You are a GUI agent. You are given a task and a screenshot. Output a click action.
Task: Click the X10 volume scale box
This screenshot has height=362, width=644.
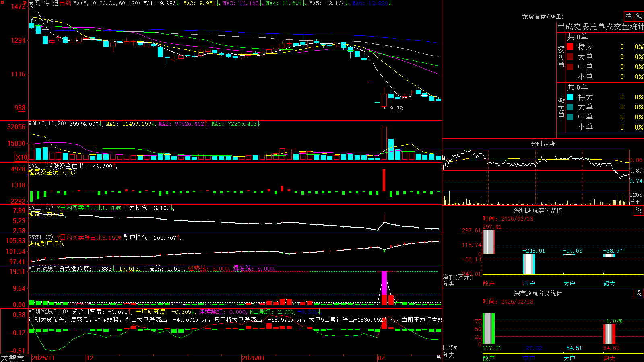[21, 157]
